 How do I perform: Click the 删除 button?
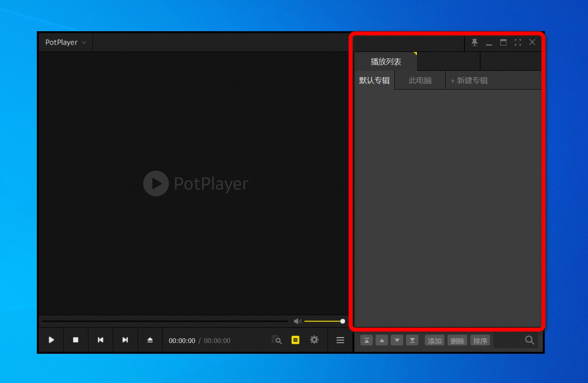coord(457,341)
